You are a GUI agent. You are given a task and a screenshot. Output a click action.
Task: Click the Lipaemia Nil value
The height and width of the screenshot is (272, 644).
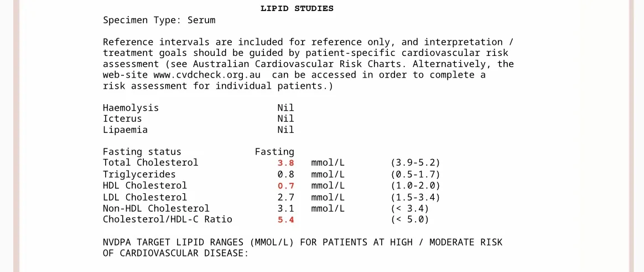tap(286, 130)
